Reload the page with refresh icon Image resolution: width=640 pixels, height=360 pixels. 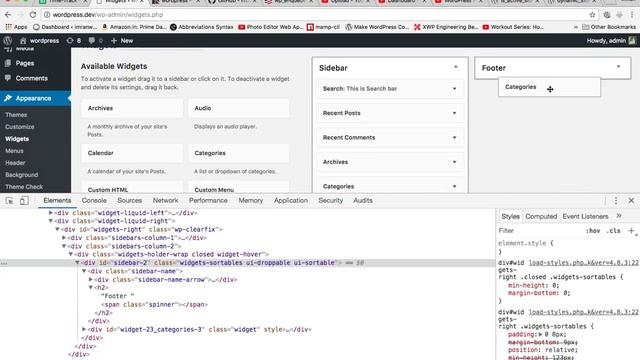33,15
